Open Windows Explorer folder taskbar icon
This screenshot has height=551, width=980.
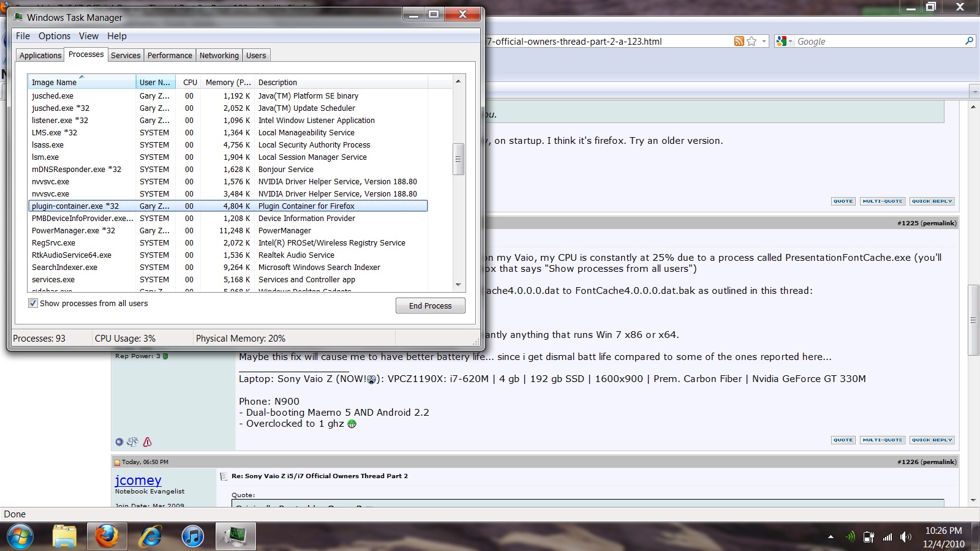pos(64,537)
